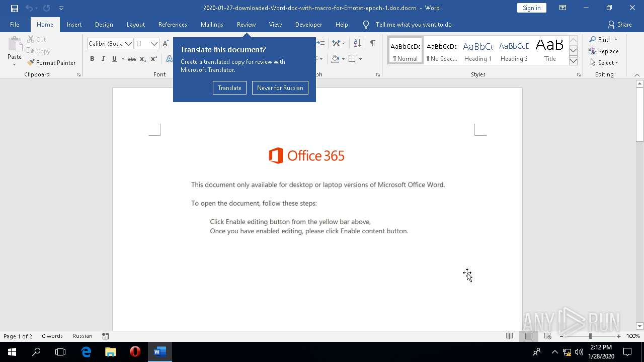Click the Sign in button

point(531,8)
